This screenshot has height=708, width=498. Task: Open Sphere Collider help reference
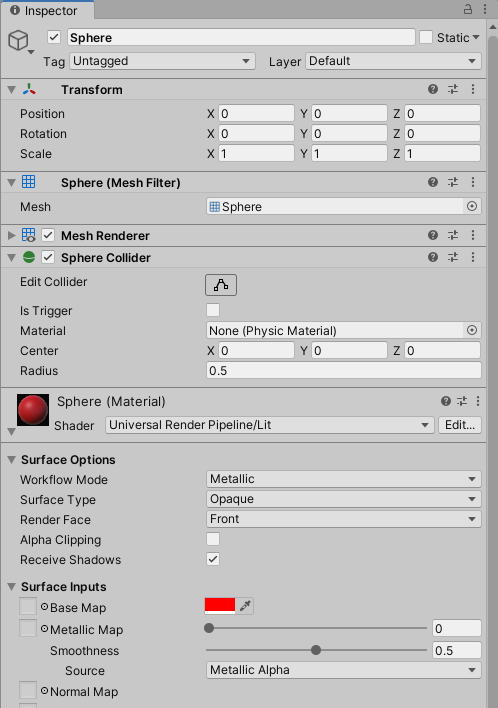pyautogui.click(x=433, y=257)
